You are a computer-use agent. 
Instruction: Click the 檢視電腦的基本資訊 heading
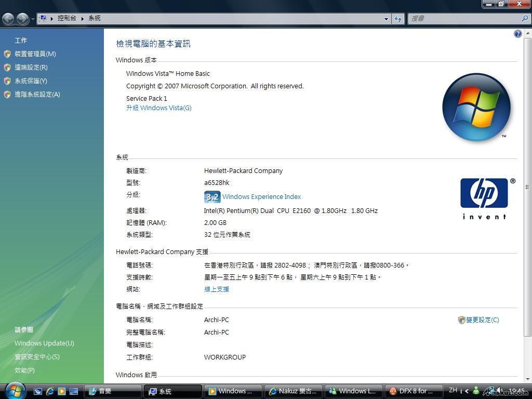(x=153, y=44)
